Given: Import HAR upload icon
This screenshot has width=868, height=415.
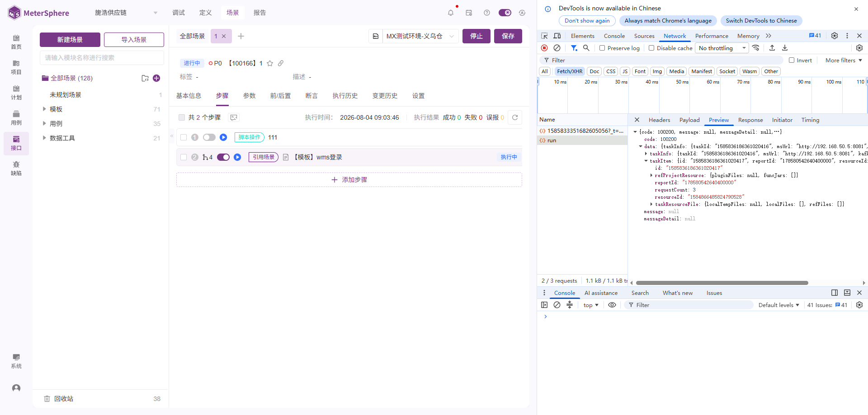Looking at the screenshot, I should [772, 48].
